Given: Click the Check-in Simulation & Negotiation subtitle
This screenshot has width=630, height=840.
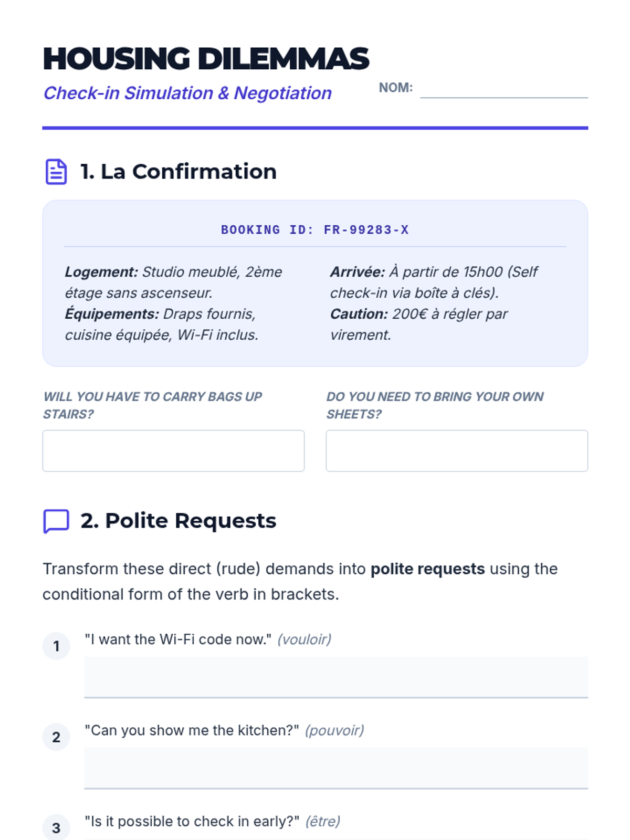Looking at the screenshot, I should 187,93.
